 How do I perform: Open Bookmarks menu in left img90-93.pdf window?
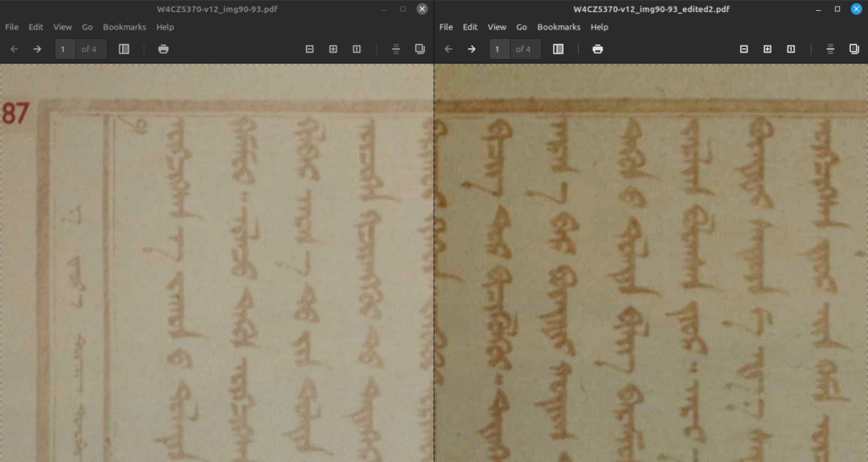[125, 27]
